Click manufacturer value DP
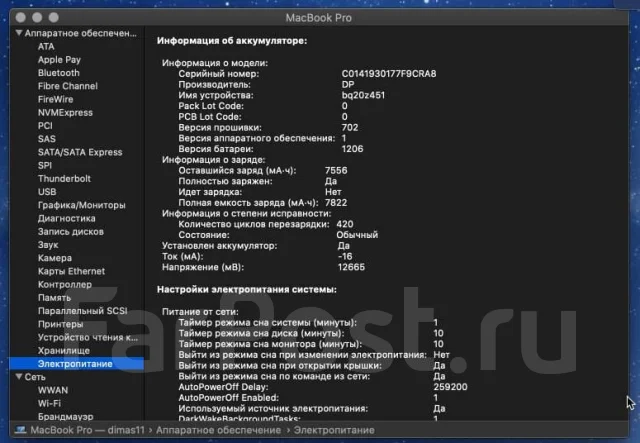 point(348,85)
